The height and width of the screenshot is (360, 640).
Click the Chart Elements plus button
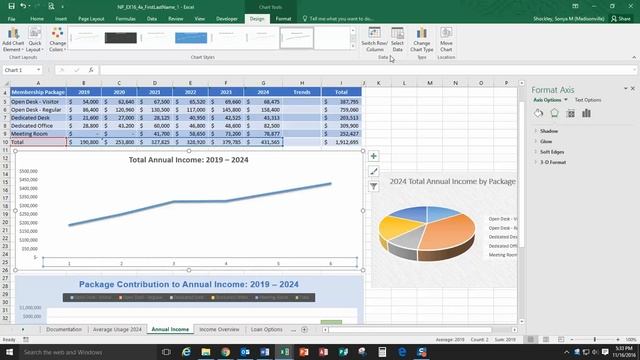[373, 156]
